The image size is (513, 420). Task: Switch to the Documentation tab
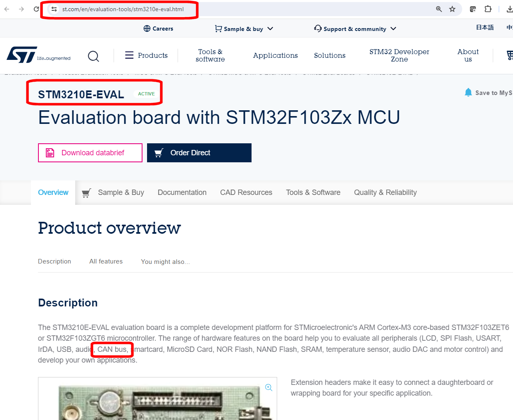point(182,192)
